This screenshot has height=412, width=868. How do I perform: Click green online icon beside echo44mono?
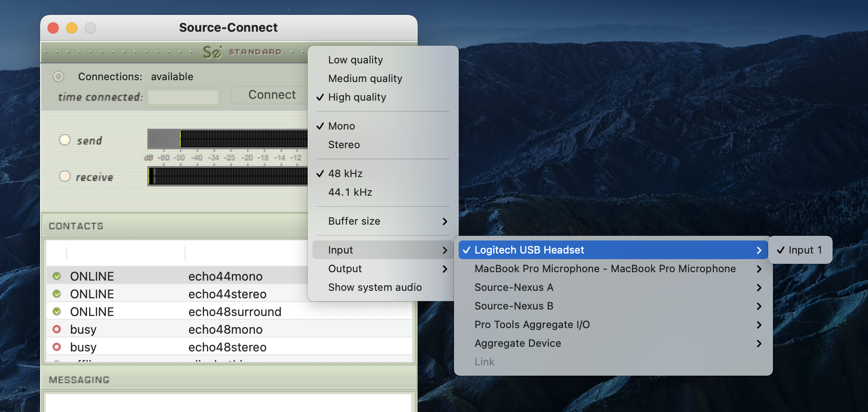click(x=57, y=276)
